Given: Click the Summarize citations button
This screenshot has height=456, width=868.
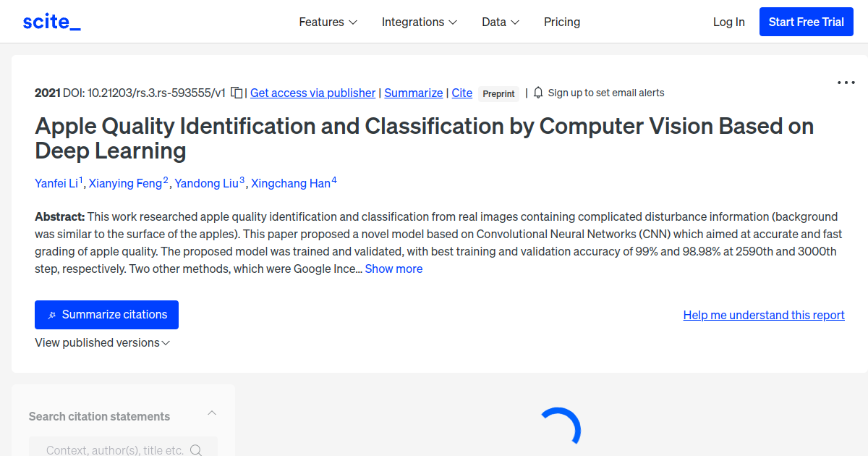Looking at the screenshot, I should click(x=106, y=315).
